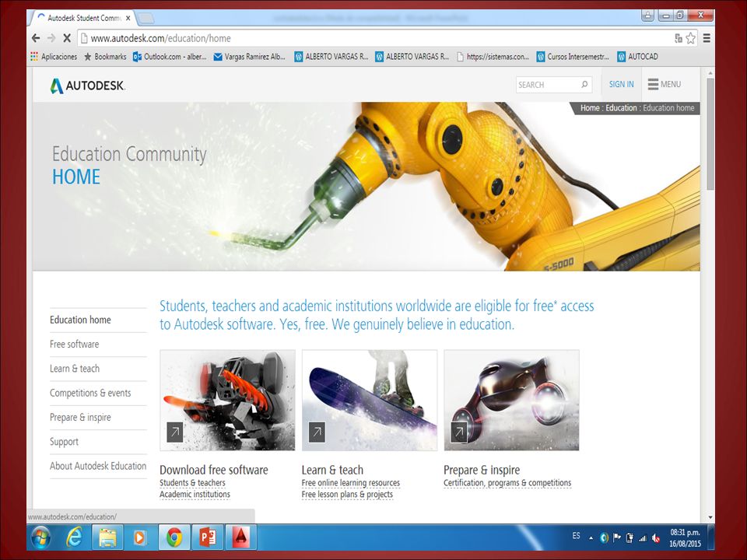Close the Autodesk Student Community tab

(x=128, y=18)
